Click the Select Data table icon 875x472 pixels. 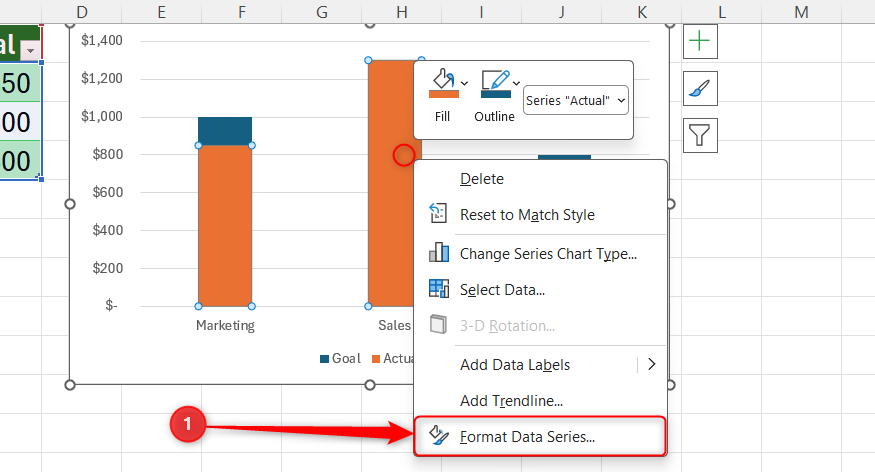[439, 288]
